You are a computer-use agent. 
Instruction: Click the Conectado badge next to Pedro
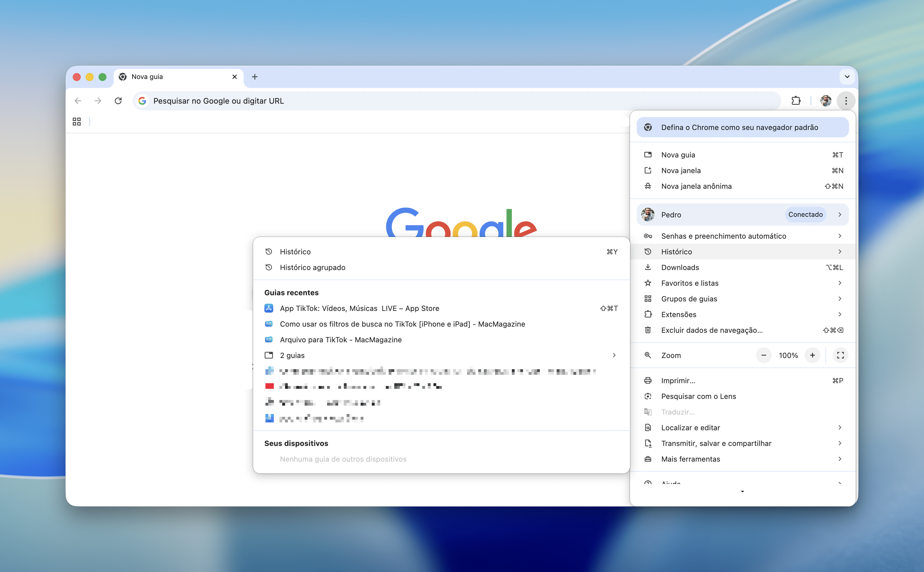[x=805, y=215]
